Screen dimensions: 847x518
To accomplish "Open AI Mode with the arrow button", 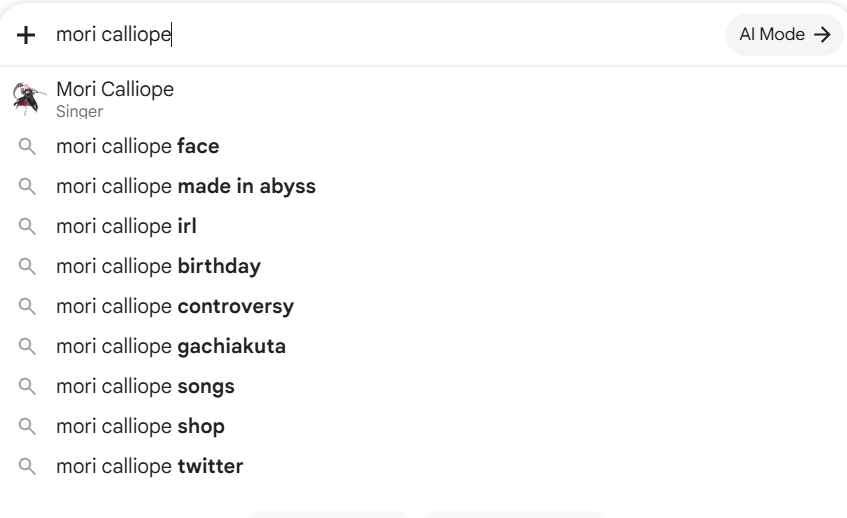I will 784,35.
